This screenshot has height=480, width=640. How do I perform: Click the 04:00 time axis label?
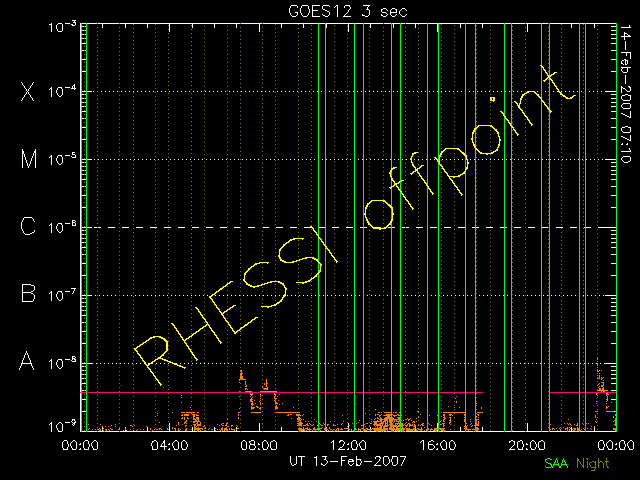pyautogui.click(x=169, y=445)
